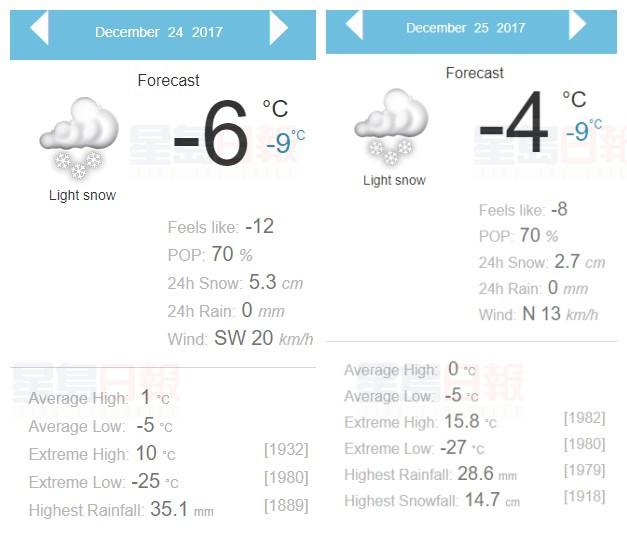Click previous-day arrow in December 25 panel
Viewport: 627px width, 547px height.
pos(353,25)
